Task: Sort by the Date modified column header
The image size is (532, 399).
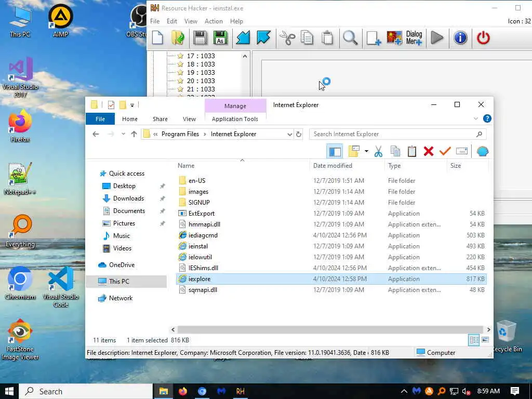Action: [x=332, y=166]
